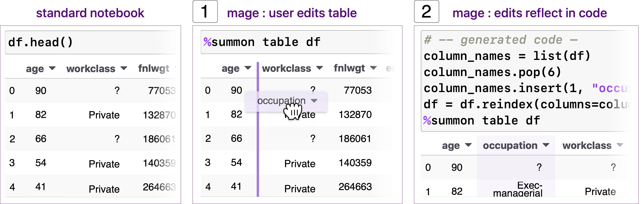Screen dimensions: 644x204
Task: Open workclass dropdown in generated-code table
Action: pyautogui.click(x=620, y=145)
